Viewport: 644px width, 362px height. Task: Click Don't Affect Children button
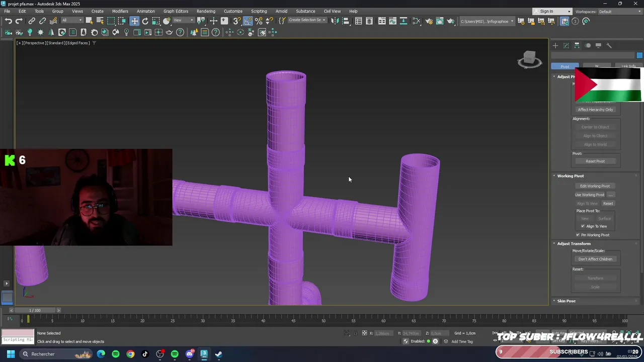[595, 259]
